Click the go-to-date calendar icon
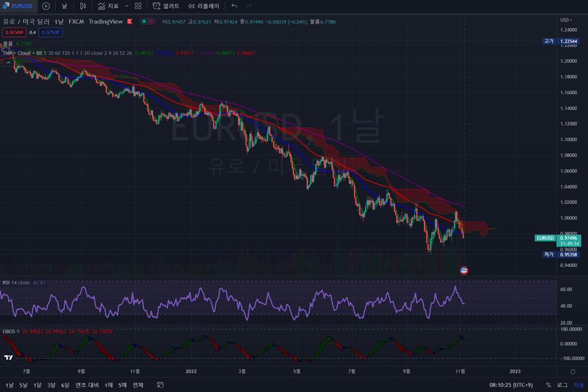The width and height of the screenshot is (588, 392). click(160, 385)
